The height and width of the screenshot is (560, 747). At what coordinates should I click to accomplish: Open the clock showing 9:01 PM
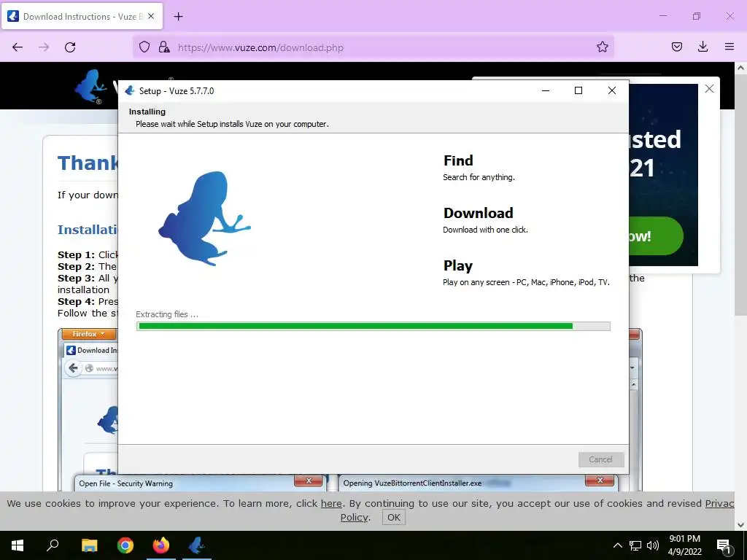(684, 545)
